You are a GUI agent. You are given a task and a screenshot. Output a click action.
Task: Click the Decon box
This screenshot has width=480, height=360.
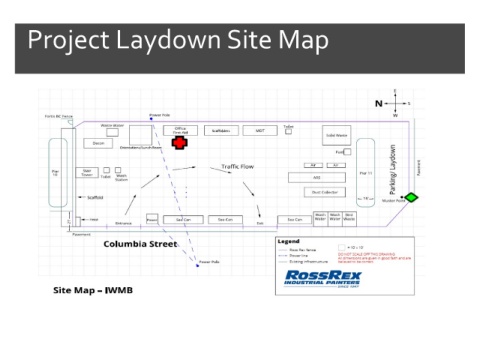point(98,143)
